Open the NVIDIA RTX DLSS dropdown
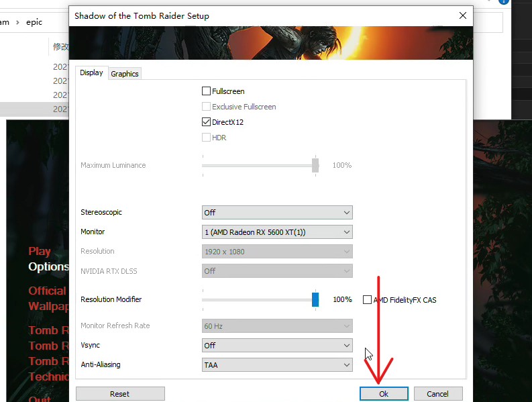Viewport: 532px width, 402px height. [277, 271]
